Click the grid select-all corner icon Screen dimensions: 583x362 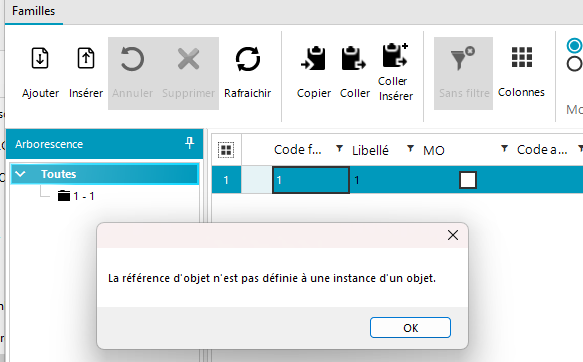[x=226, y=150]
